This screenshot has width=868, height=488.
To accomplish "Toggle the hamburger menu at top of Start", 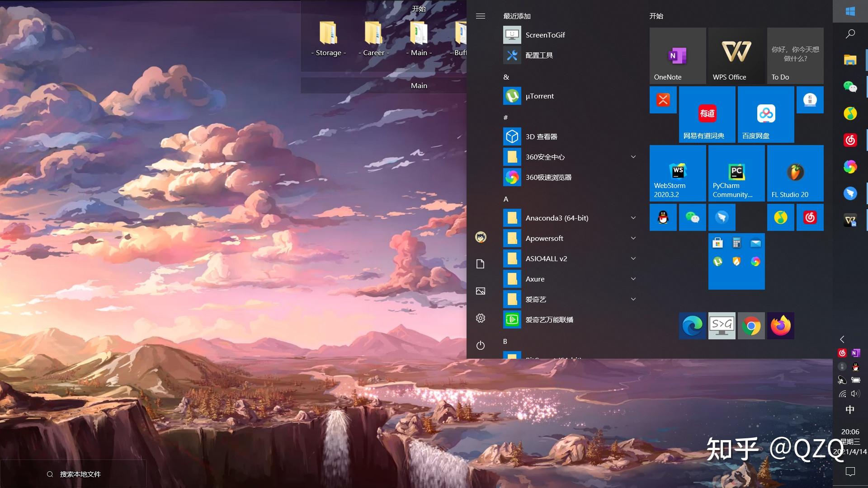I will (481, 16).
